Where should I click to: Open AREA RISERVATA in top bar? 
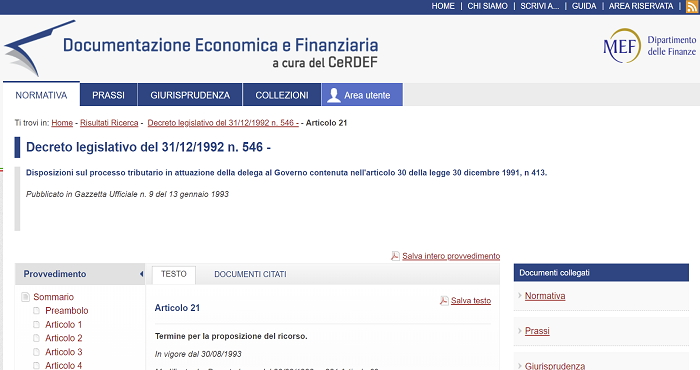click(x=641, y=6)
